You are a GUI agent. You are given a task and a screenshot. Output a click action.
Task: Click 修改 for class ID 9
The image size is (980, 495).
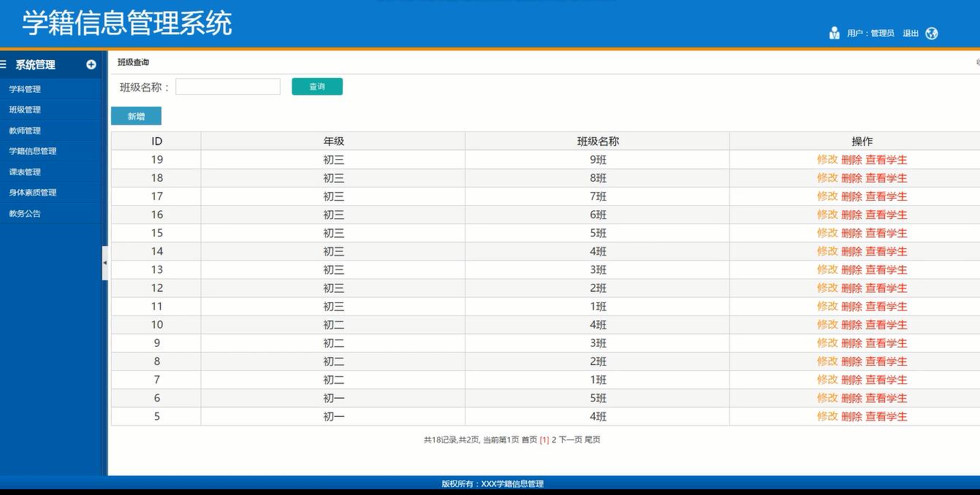pos(827,343)
